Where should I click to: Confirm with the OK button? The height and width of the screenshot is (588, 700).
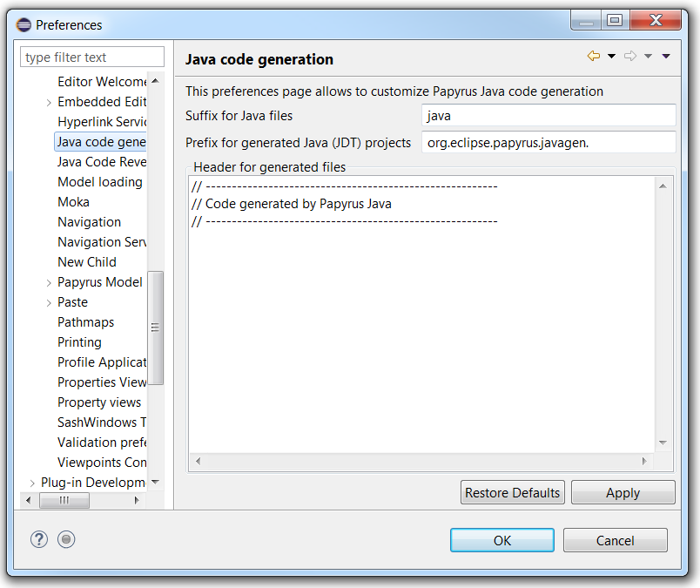click(x=501, y=540)
